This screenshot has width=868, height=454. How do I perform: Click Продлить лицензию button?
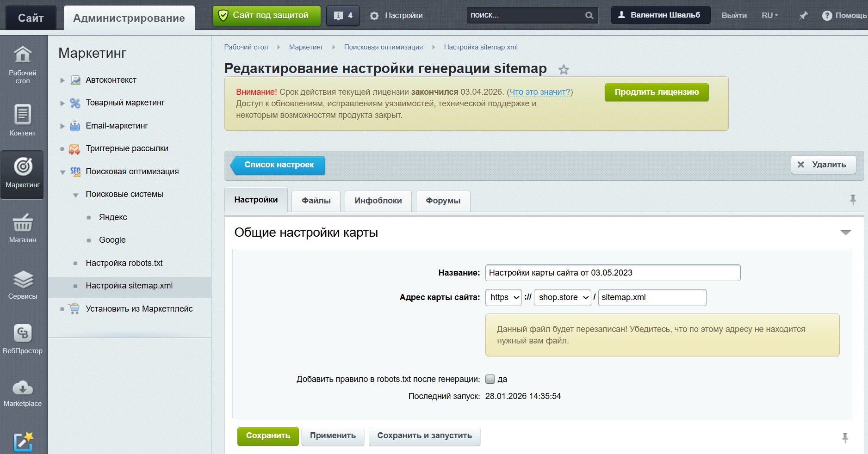657,92
